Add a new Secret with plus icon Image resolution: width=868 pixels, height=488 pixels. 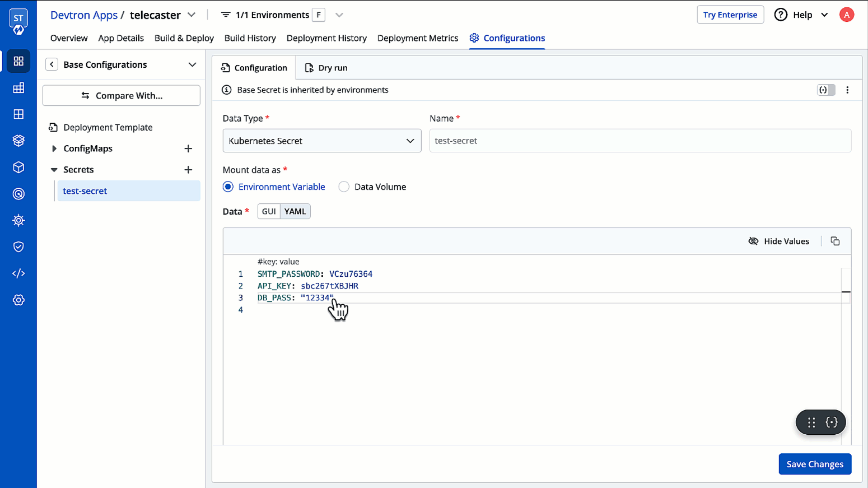(x=188, y=170)
